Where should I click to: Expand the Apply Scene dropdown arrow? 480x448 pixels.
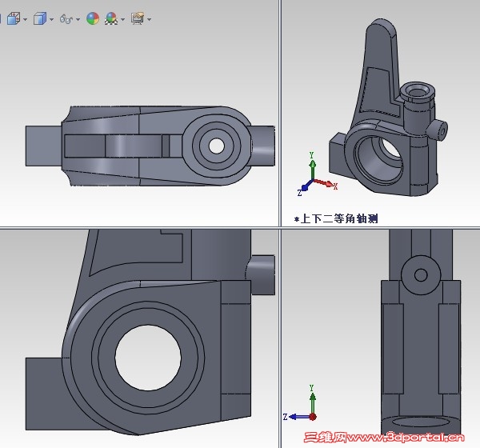pos(122,19)
